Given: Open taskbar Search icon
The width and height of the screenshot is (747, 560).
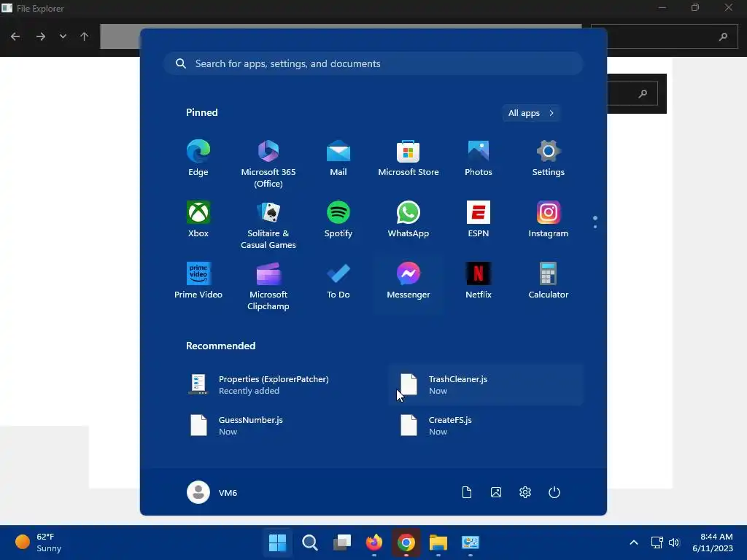Looking at the screenshot, I should [x=309, y=542].
